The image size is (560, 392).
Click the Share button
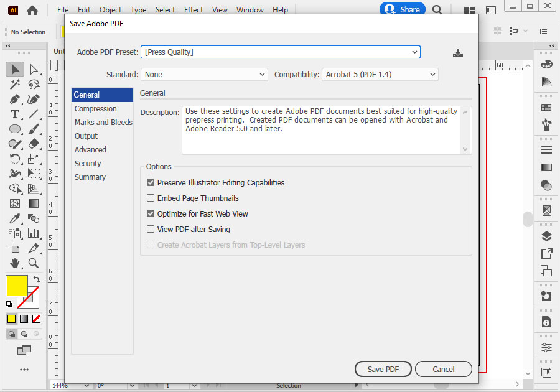402,9
